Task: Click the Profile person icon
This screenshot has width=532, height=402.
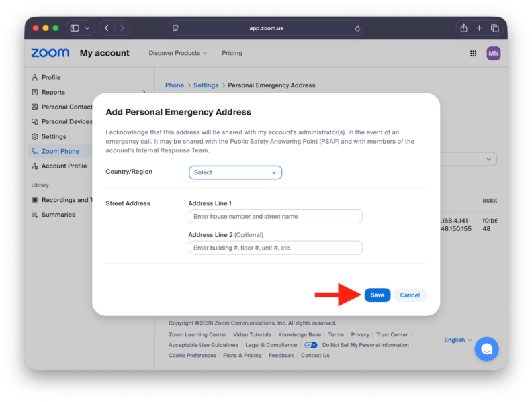Action: 35,77
